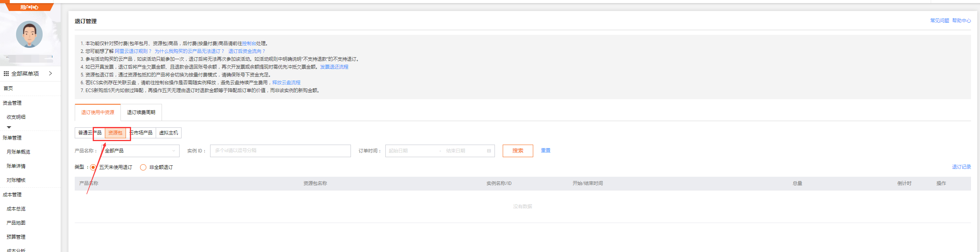Expand the chevron next to 全部菜单项

pos(50,74)
